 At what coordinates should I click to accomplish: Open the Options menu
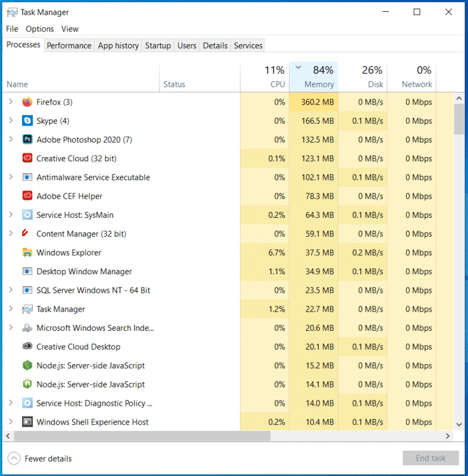[39, 29]
